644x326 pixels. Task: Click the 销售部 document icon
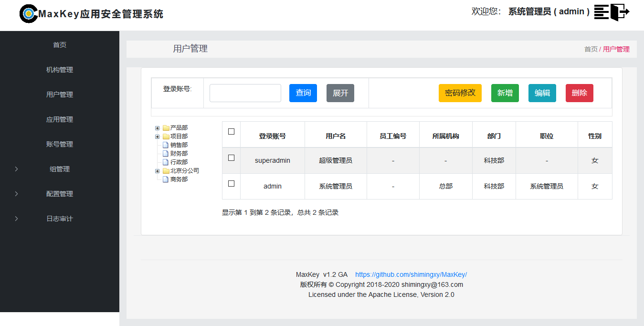coord(166,145)
